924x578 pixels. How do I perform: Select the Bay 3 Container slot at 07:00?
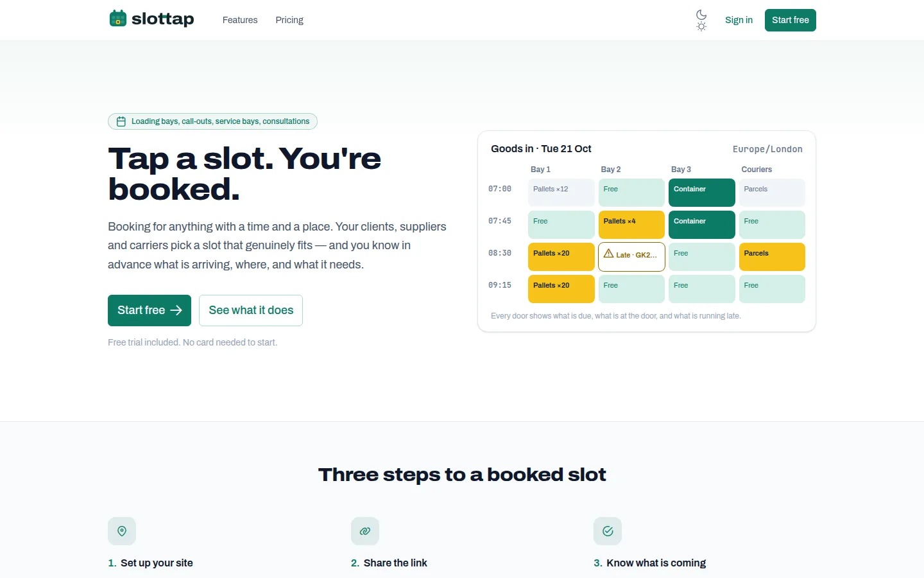(x=702, y=193)
